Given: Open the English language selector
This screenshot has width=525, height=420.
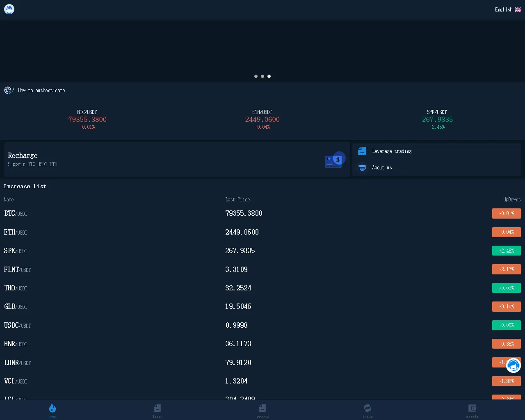Looking at the screenshot, I should coord(508,9).
